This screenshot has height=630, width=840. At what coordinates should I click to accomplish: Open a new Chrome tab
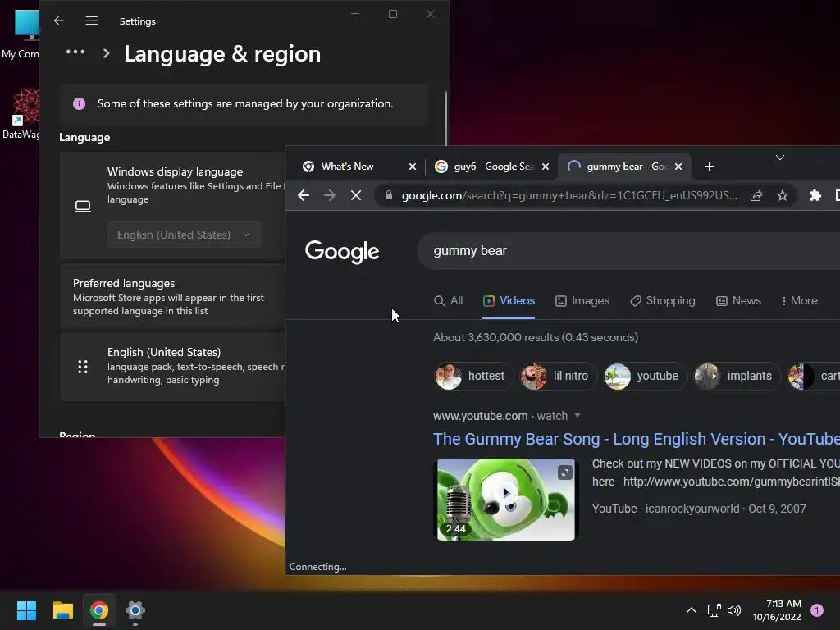point(710,167)
